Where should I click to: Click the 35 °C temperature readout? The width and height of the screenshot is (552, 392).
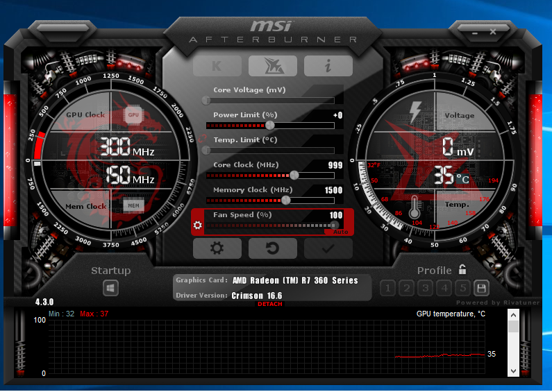(x=451, y=176)
